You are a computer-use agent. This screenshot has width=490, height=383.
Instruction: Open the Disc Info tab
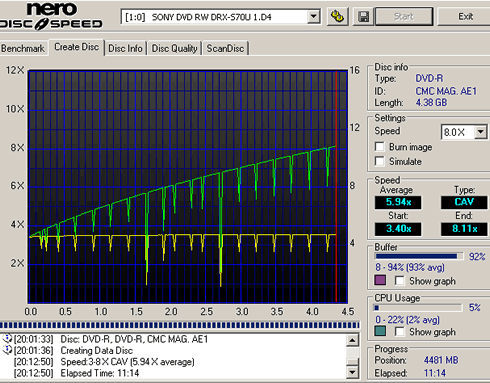125,49
